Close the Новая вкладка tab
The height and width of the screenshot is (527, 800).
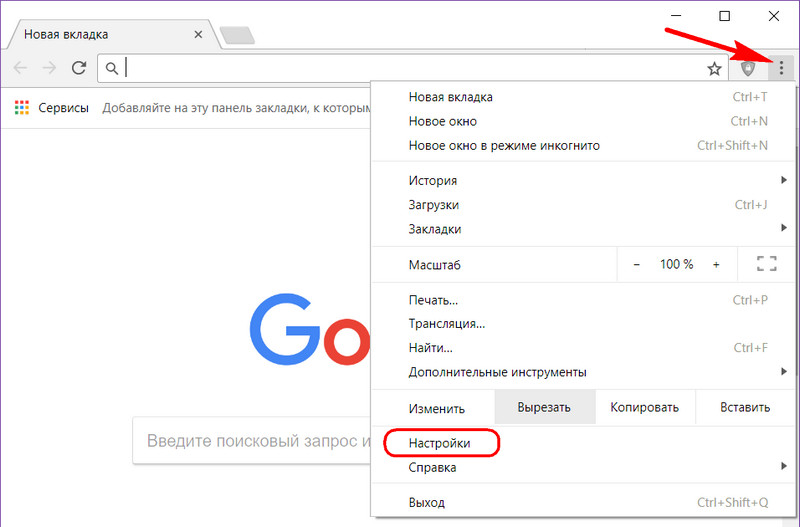point(198,35)
